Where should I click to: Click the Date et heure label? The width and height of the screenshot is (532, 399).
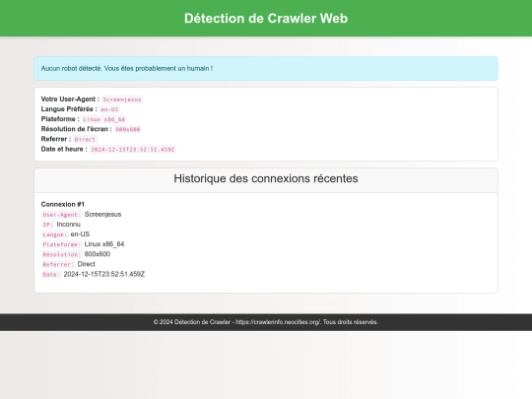pyautogui.click(x=64, y=149)
